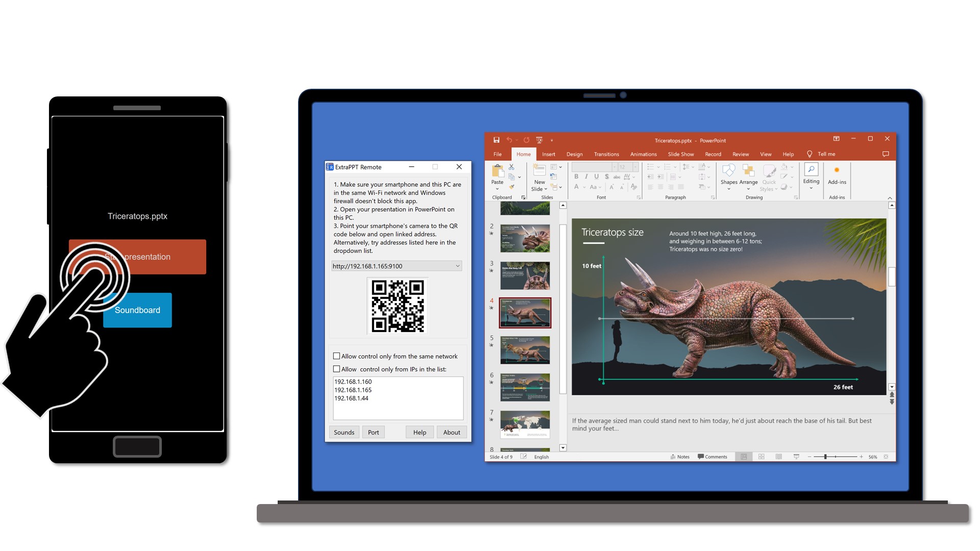Click the Reset slide icon in Slides group
The image size is (980, 551).
(553, 177)
